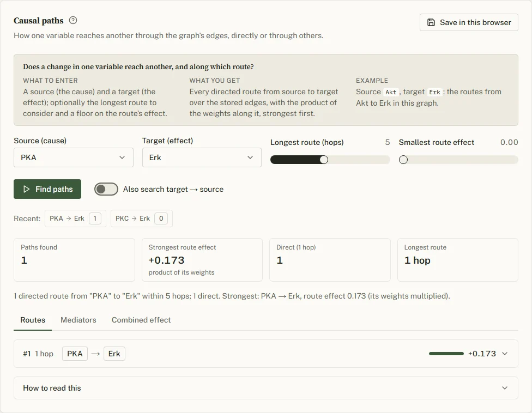Open the Combined effect tab
The width and height of the screenshot is (532, 413).
pos(141,320)
